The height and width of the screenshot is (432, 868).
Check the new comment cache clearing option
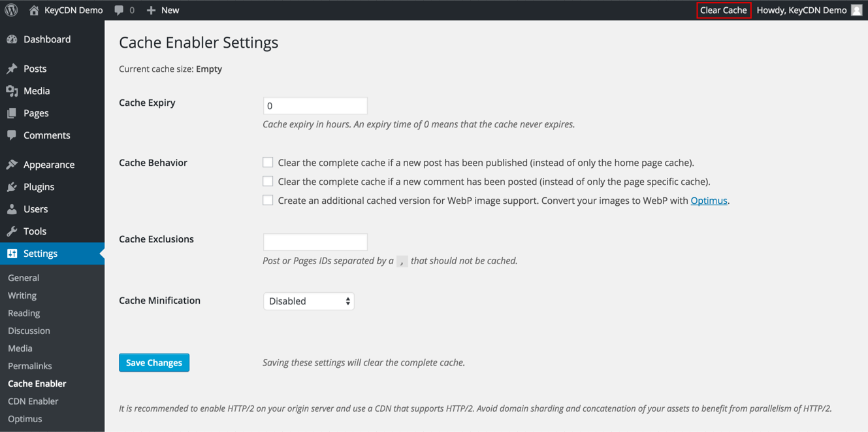point(268,181)
